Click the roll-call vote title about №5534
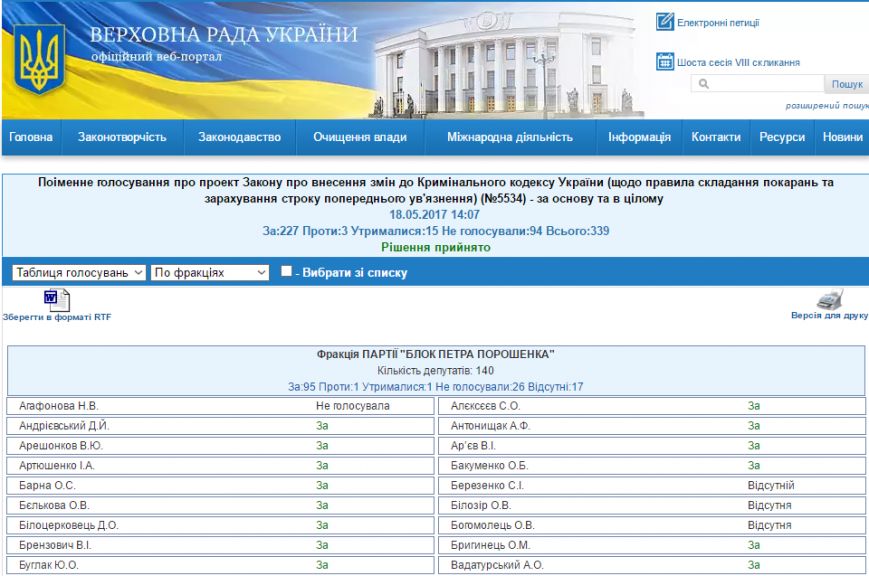869x576 pixels. pos(436,190)
